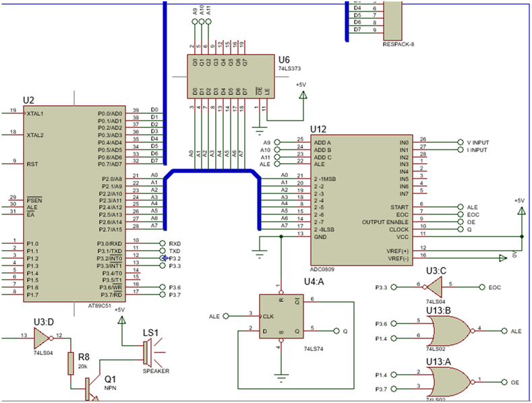Image resolution: width=532 pixels, height=403 pixels.
Task: Click the A11 terminal above the 74LS373
Action: (x=208, y=22)
